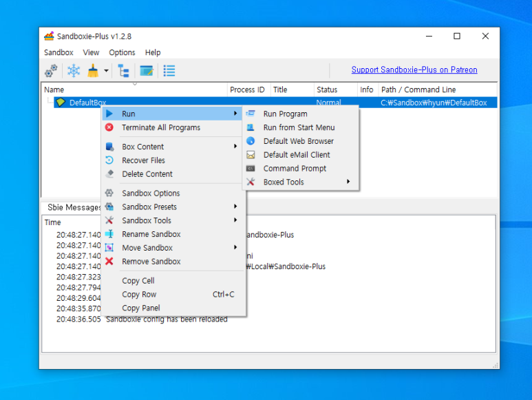
Task: Click the Boxed Tools icon
Action: tap(251, 182)
